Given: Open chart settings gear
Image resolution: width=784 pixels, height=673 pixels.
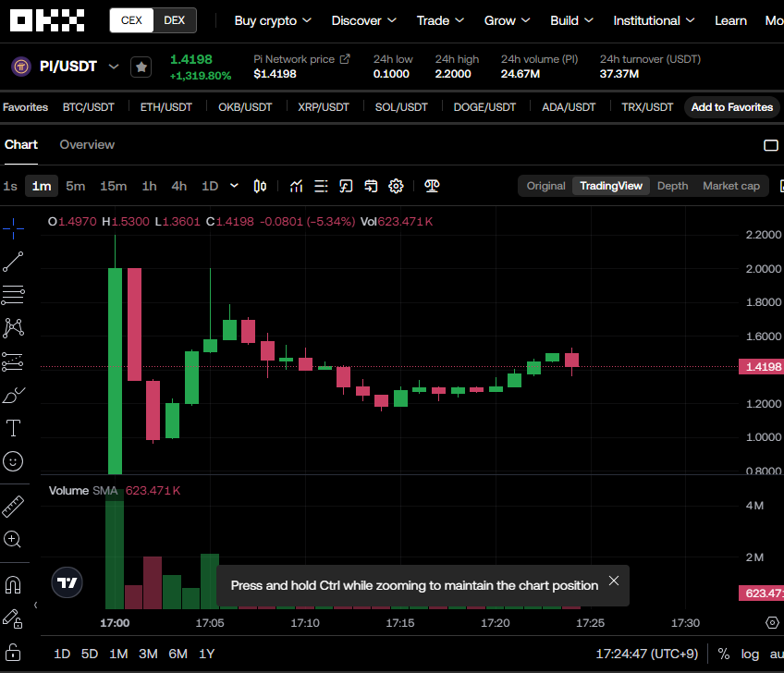Looking at the screenshot, I should click(x=396, y=186).
